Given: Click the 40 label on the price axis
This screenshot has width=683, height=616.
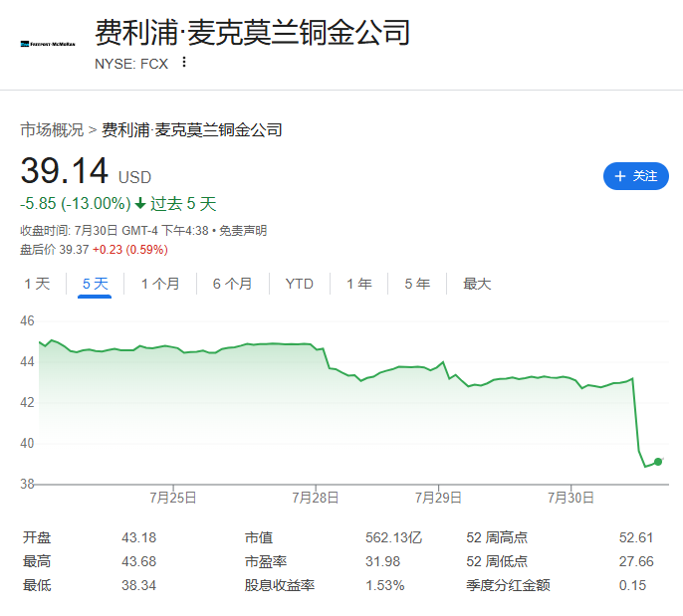Looking at the screenshot, I should (27, 443).
